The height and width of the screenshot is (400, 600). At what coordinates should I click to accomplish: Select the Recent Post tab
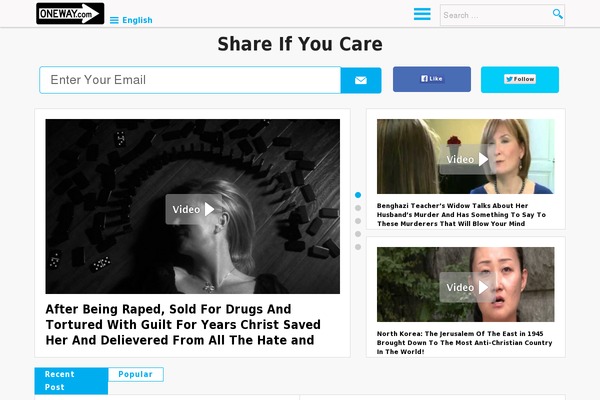pos(71,380)
